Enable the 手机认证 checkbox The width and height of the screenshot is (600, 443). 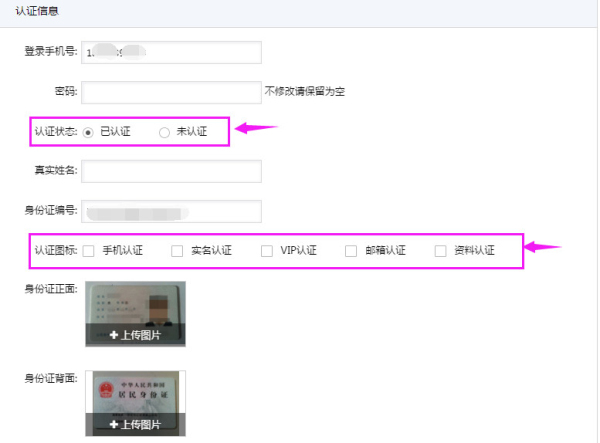tap(89, 251)
